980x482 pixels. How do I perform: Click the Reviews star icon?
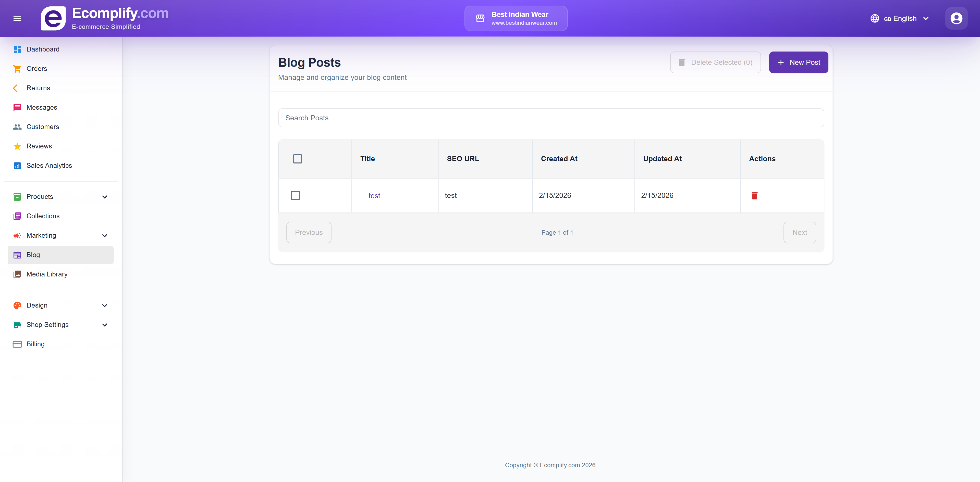pyautogui.click(x=17, y=146)
